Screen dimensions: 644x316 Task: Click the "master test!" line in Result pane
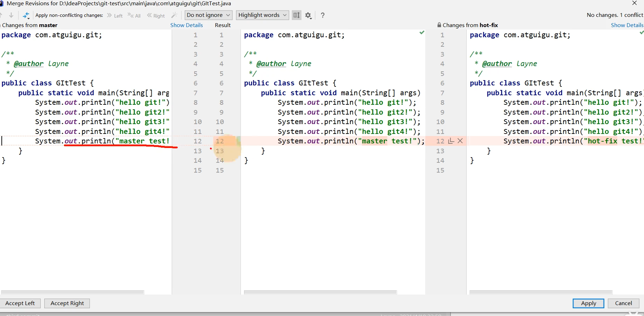pyautogui.click(x=351, y=141)
